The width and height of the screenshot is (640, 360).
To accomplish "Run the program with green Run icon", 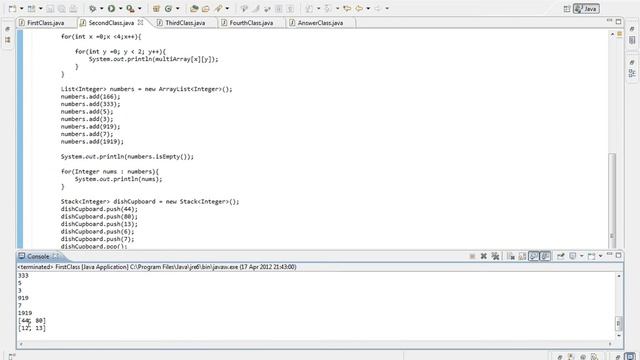I will (111, 9).
